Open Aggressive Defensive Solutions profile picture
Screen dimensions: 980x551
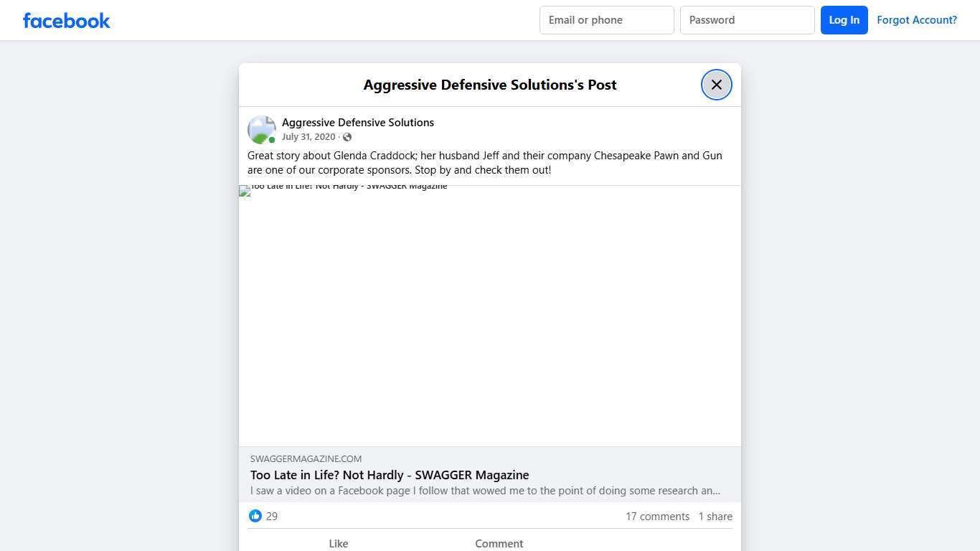[x=261, y=129]
